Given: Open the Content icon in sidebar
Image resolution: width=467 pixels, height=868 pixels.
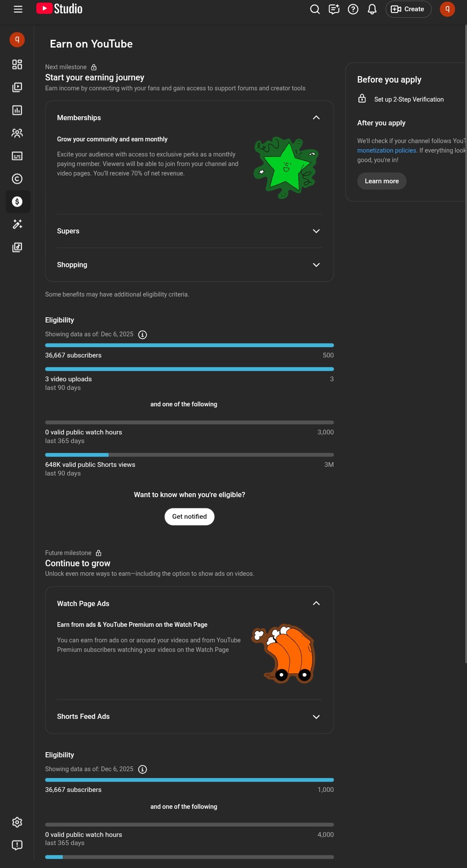Looking at the screenshot, I should click(17, 87).
